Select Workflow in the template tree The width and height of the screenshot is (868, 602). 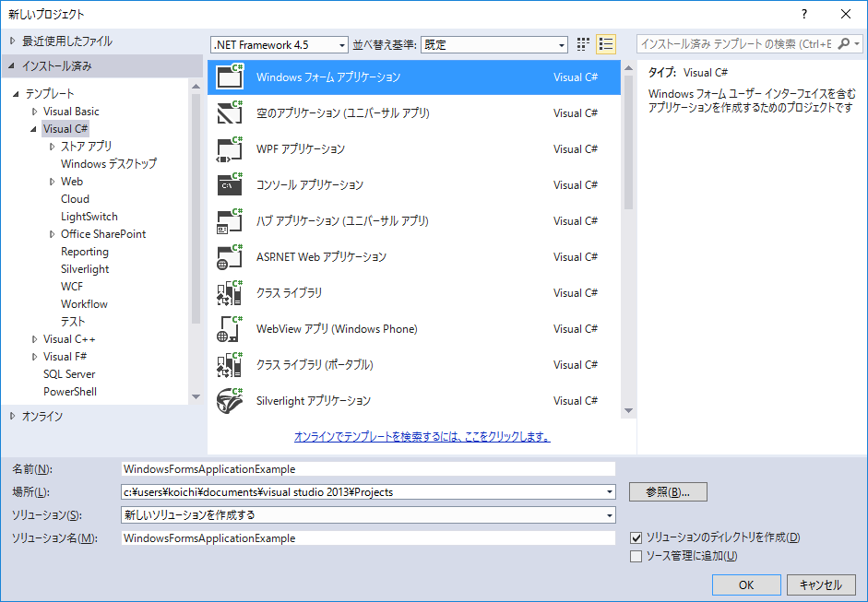pyautogui.click(x=84, y=304)
